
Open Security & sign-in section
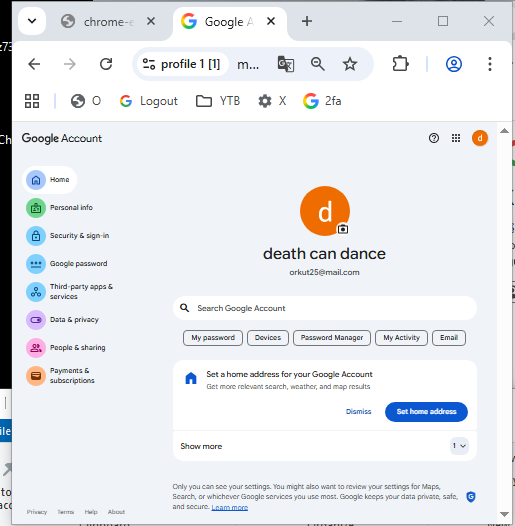(67, 236)
